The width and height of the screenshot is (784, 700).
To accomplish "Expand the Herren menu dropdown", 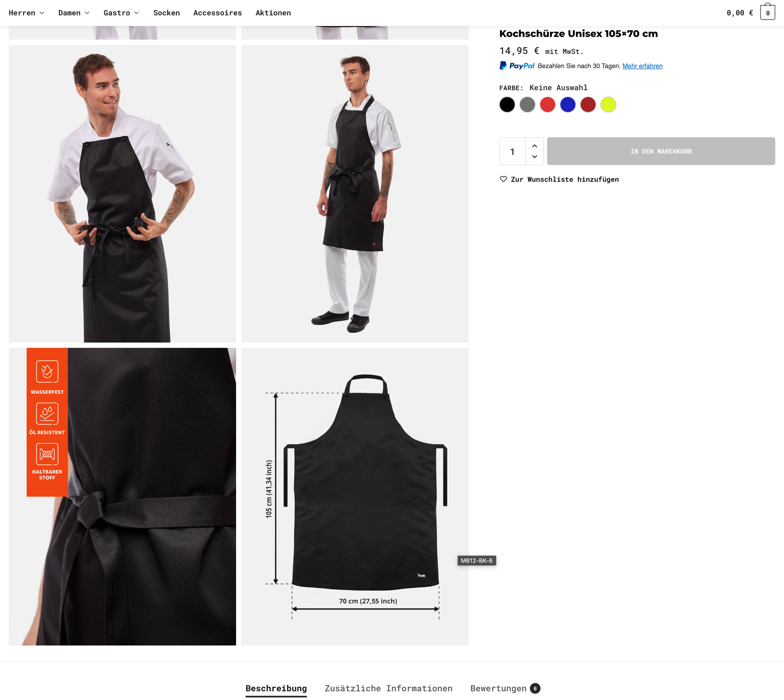I will click(x=26, y=13).
